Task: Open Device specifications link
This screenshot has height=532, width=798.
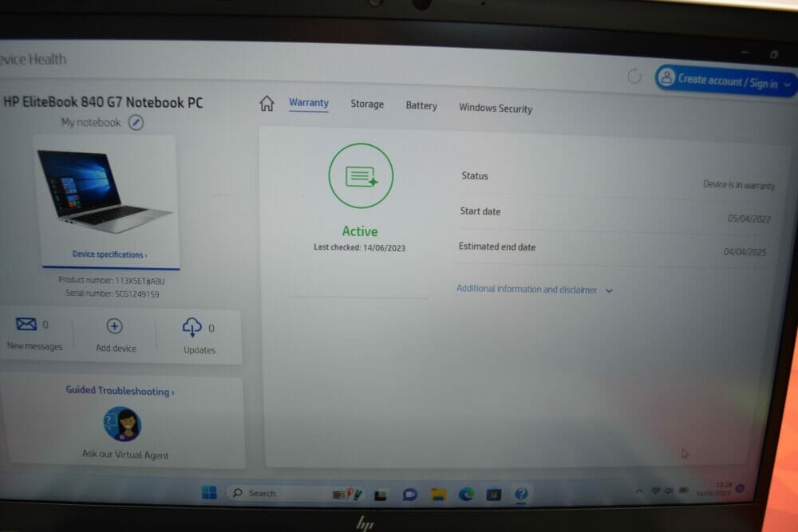Action: click(x=109, y=254)
